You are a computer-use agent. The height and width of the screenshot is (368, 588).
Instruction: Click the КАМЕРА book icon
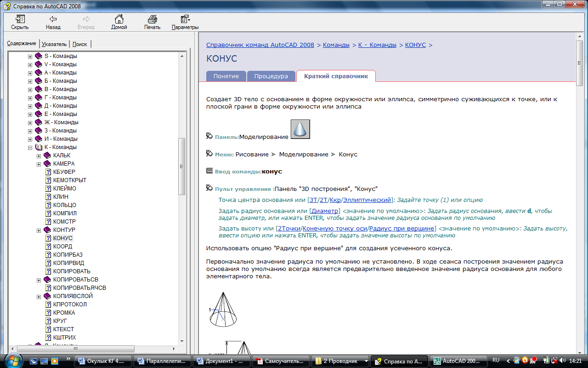coord(47,164)
